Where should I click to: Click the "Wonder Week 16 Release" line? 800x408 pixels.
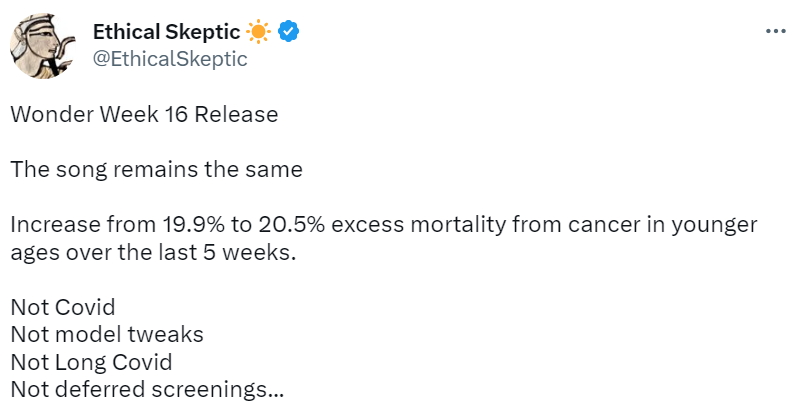[144, 114]
